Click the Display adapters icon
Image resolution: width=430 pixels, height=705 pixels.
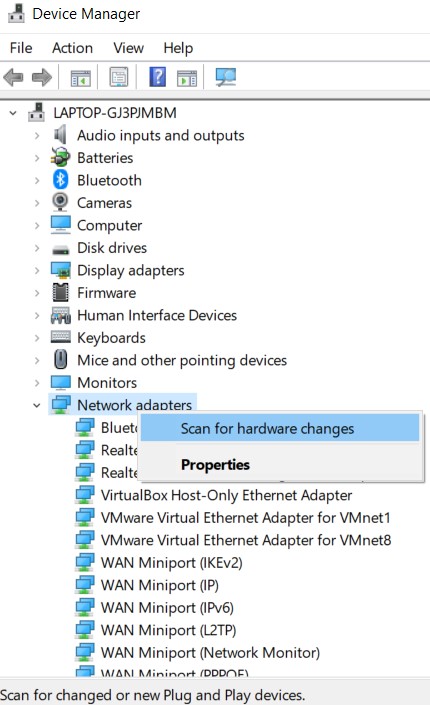click(60, 270)
